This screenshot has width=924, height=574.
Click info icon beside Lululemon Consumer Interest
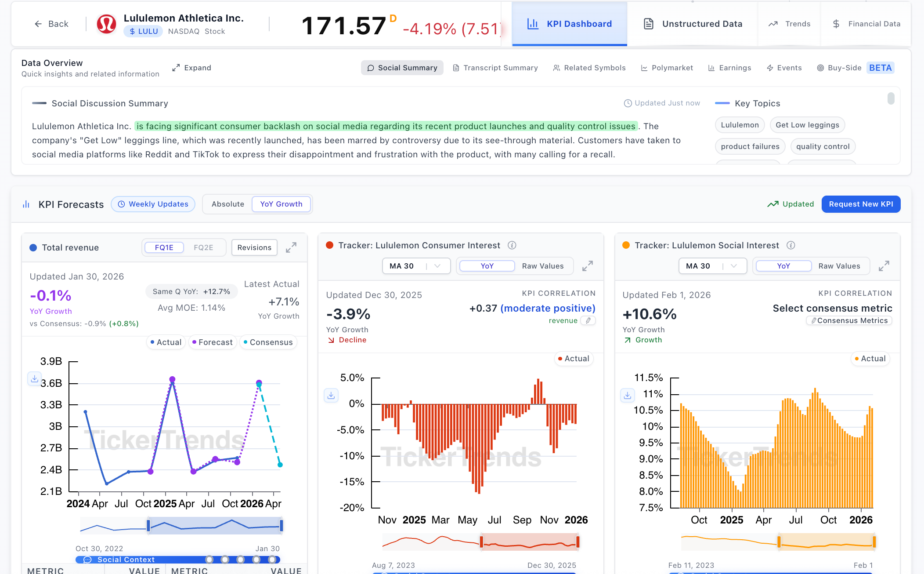(x=512, y=245)
